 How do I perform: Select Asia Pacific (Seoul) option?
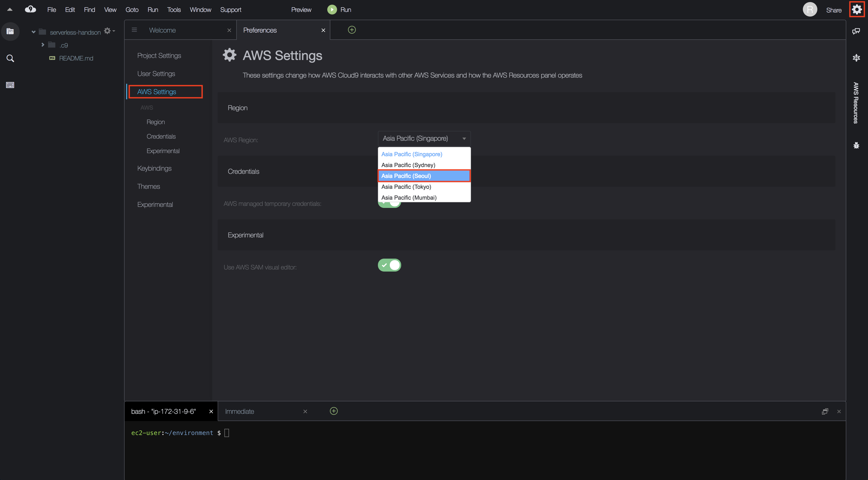424,176
